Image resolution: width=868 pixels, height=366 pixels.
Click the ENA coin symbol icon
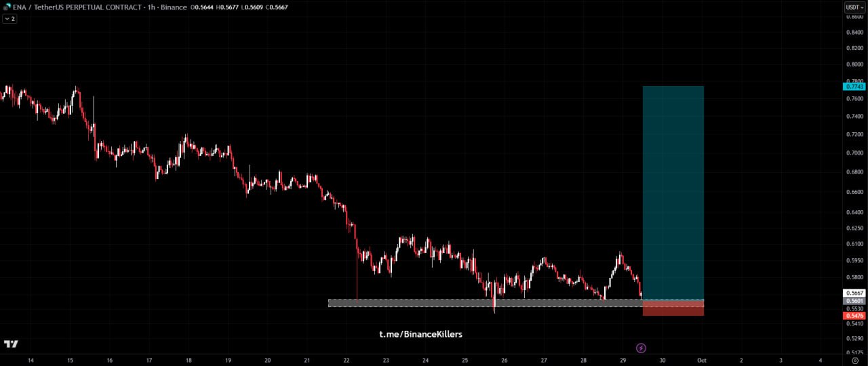pos(6,7)
